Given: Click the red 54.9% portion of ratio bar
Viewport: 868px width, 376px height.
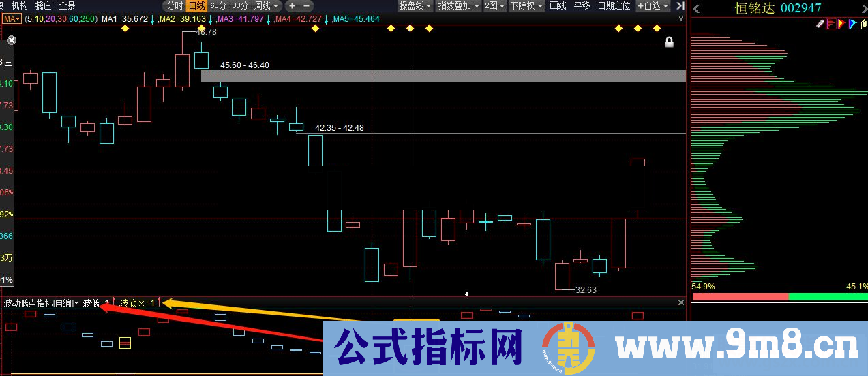Looking at the screenshot, I should click(740, 296).
